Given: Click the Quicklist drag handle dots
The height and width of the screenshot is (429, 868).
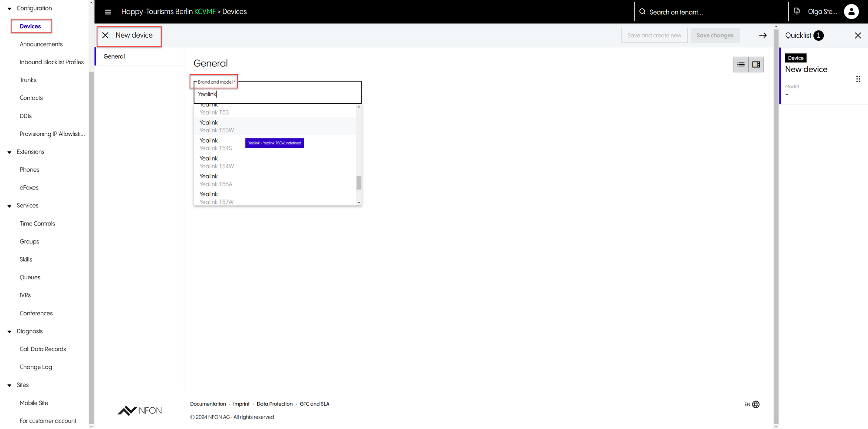Looking at the screenshot, I should point(858,79).
